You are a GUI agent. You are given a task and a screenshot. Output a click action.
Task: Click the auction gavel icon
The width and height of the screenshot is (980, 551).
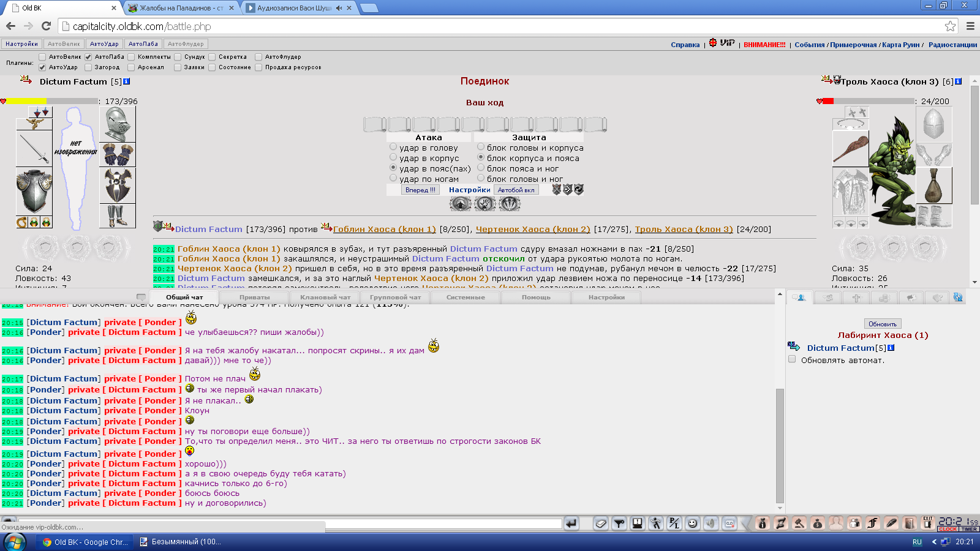click(799, 523)
